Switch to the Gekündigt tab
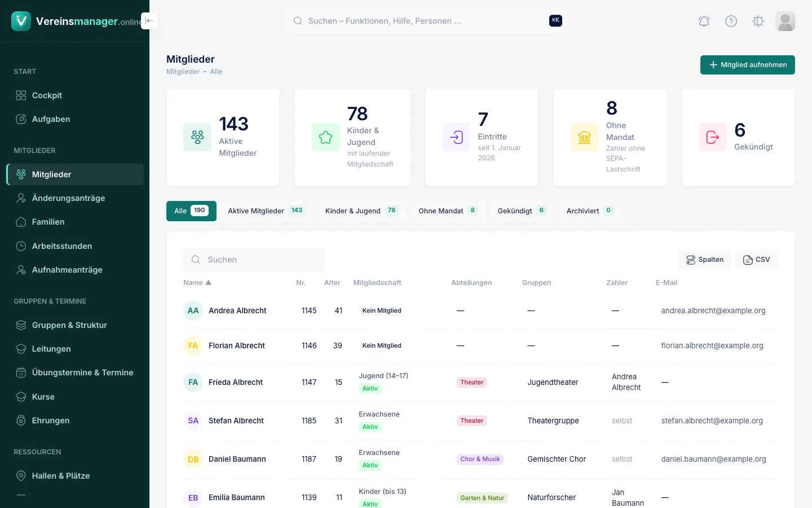Viewport: 812px width, 508px height. (x=522, y=211)
